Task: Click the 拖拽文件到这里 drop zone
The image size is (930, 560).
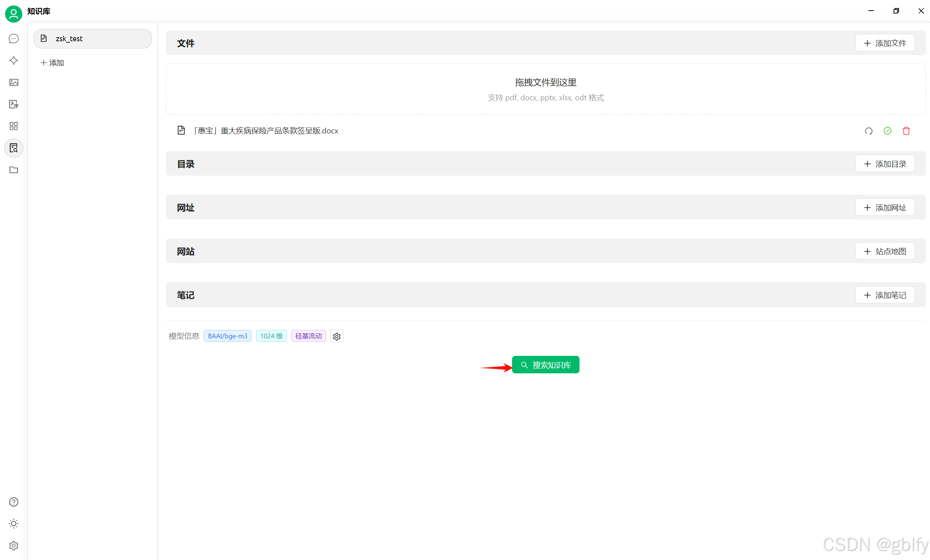Action: point(545,89)
